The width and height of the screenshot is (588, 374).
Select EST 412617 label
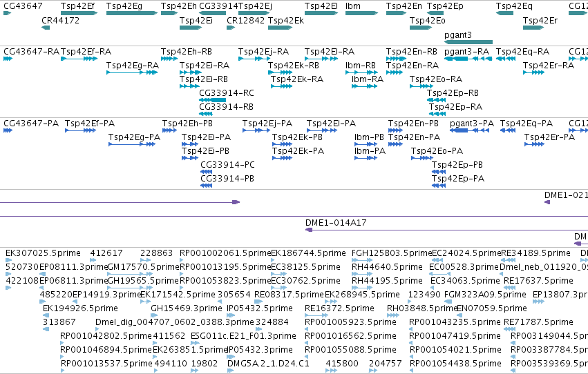[x=106, y=253]
